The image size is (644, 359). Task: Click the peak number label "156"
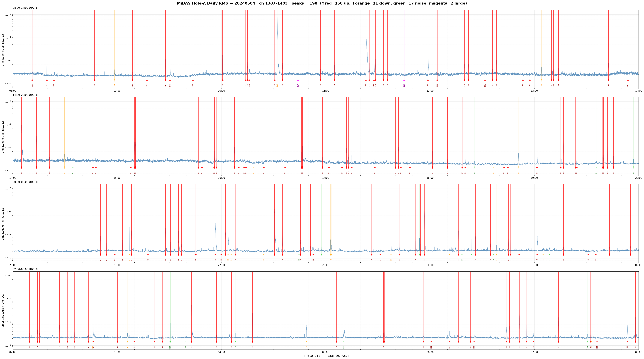tap(59, 347)
